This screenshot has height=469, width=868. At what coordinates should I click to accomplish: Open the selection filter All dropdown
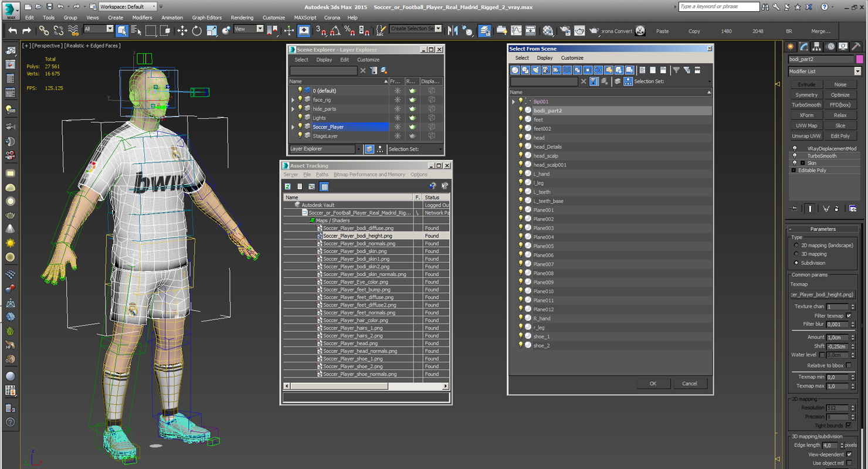99,29
